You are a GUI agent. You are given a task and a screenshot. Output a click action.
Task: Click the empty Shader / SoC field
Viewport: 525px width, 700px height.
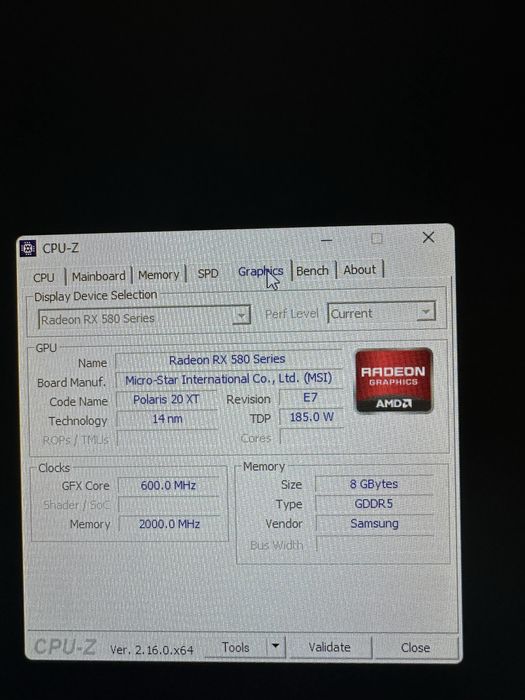pyautogui.click(x=169, y=505)
